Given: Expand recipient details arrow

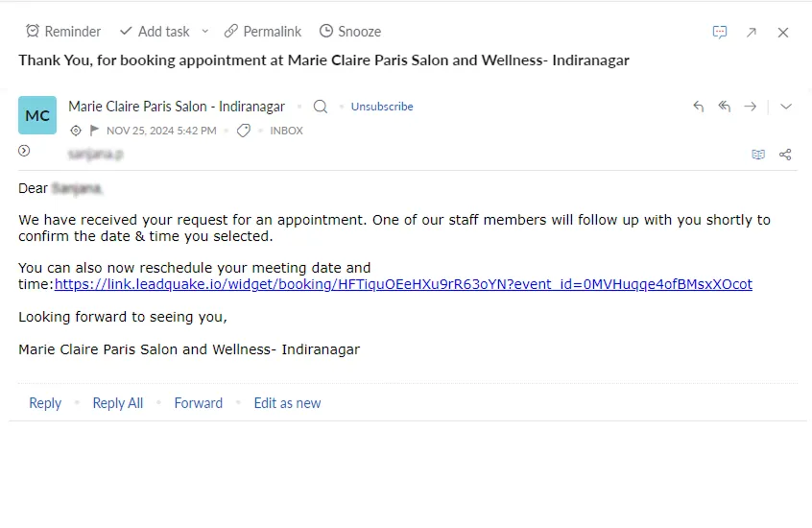Looking at the screenshot, I should click(24, 151).
